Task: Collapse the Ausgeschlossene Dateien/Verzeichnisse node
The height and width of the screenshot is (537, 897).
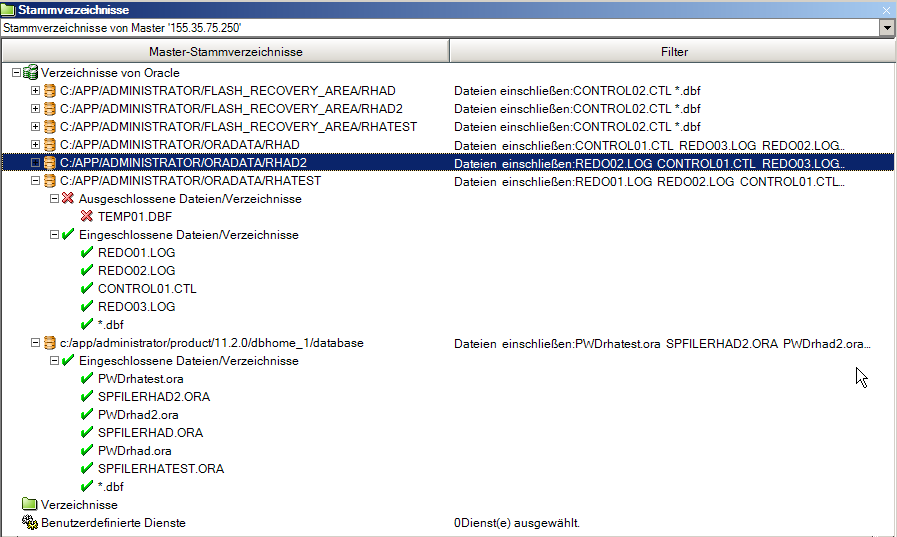Action: pyautogui.click(x=55, y=199)
